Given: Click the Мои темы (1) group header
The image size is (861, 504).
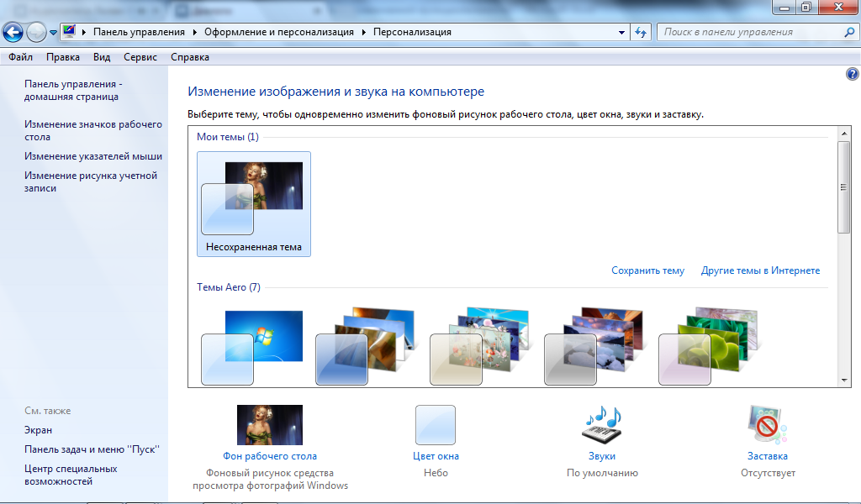Looking at the screenshot, I should tap(228, 137).
